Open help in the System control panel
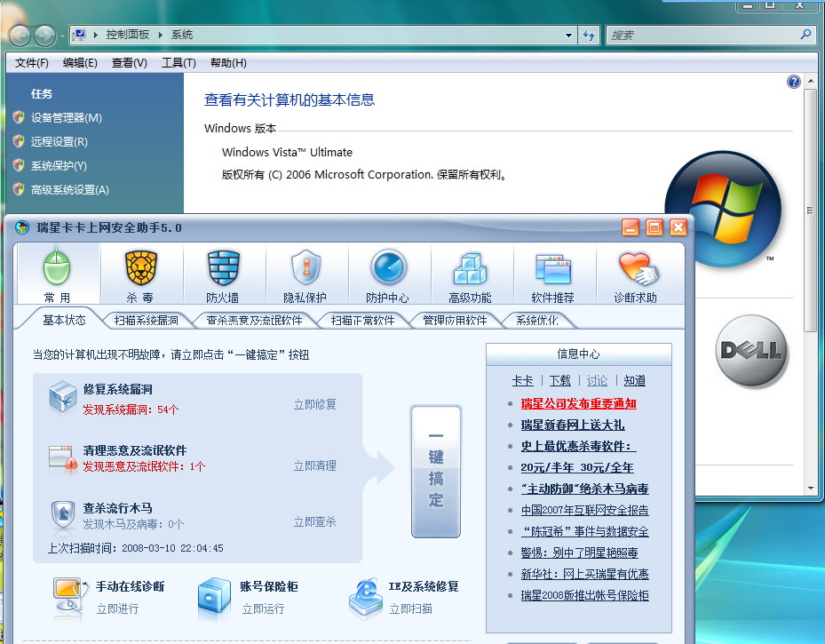Screen dimensions: 825x644 [793, 82]
